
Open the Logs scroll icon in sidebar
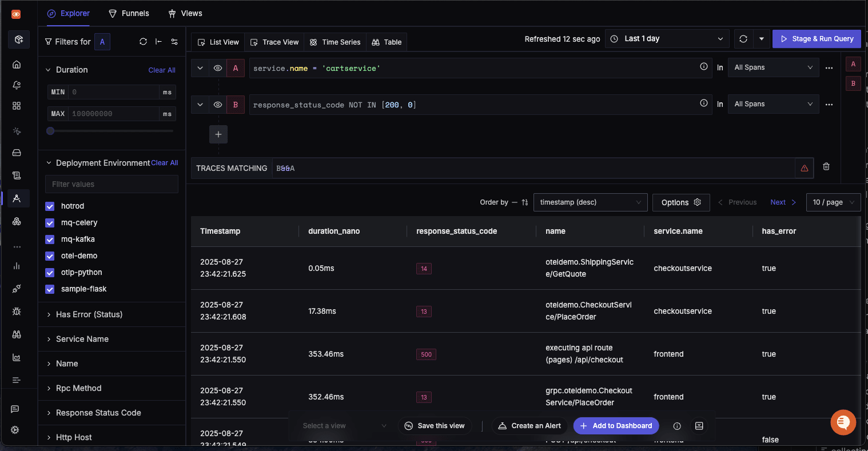point(17,175)
